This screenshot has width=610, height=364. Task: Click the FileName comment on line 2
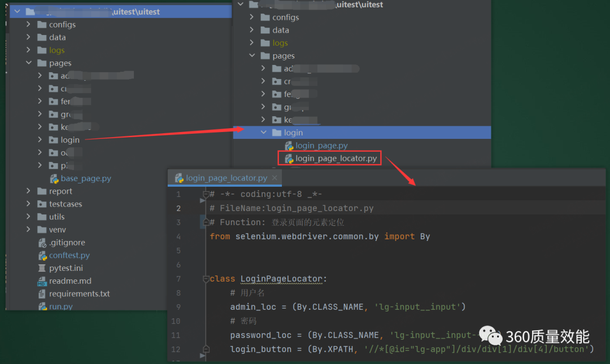[291, 208]
